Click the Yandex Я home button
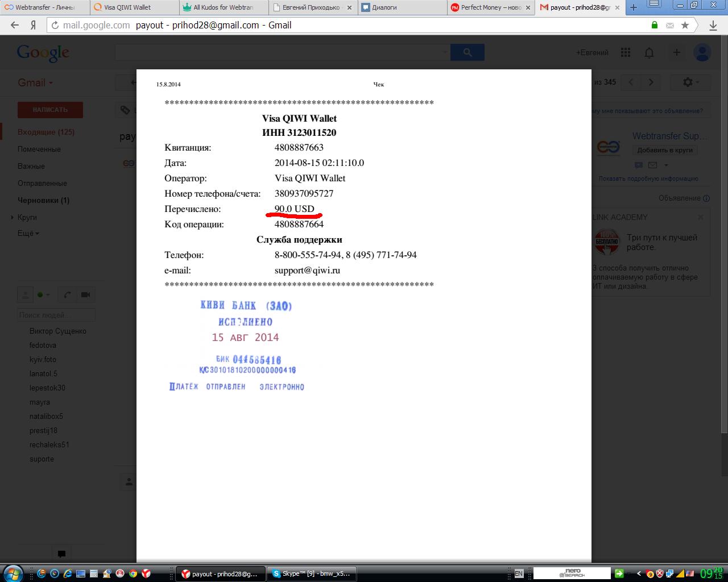The width and height of the screenshot is (728, 582). tap(34, 25)
